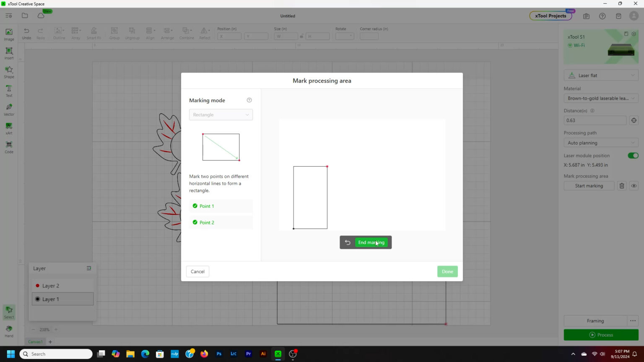The image size is (644, 362).
Task: Expand the Material dropdown
Action: [x=600, y=98]
